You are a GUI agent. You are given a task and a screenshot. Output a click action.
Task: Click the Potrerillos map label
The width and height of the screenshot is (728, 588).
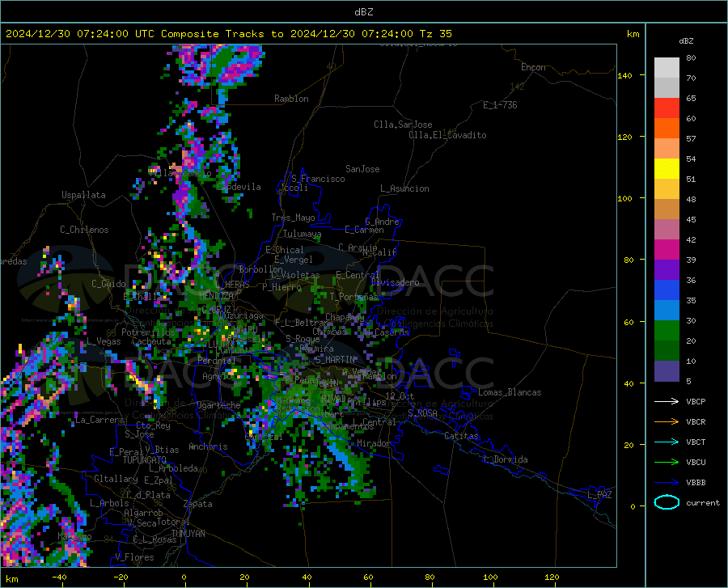point(148,332)
